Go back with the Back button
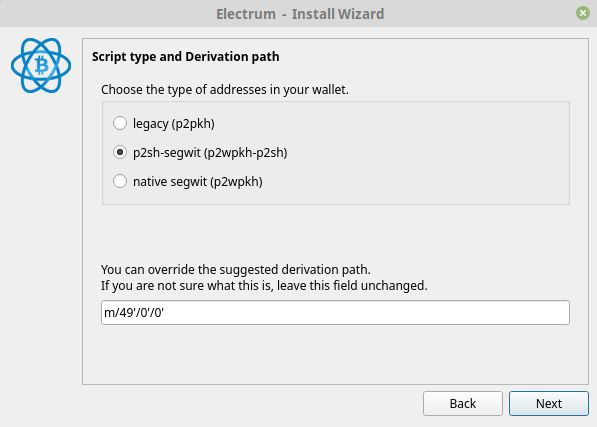Image resolution: width=597 pixels, height=427 pixels. tap(463, 403)
